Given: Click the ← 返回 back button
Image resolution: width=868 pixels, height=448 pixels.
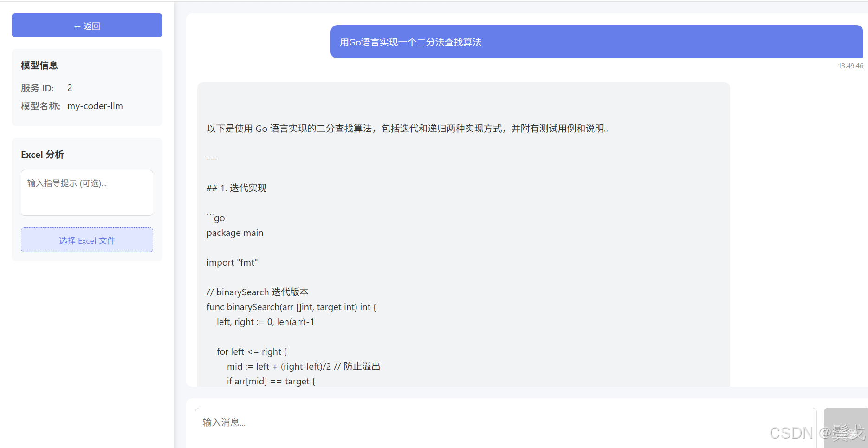Looking at the screenshot, I should point(87,26).
